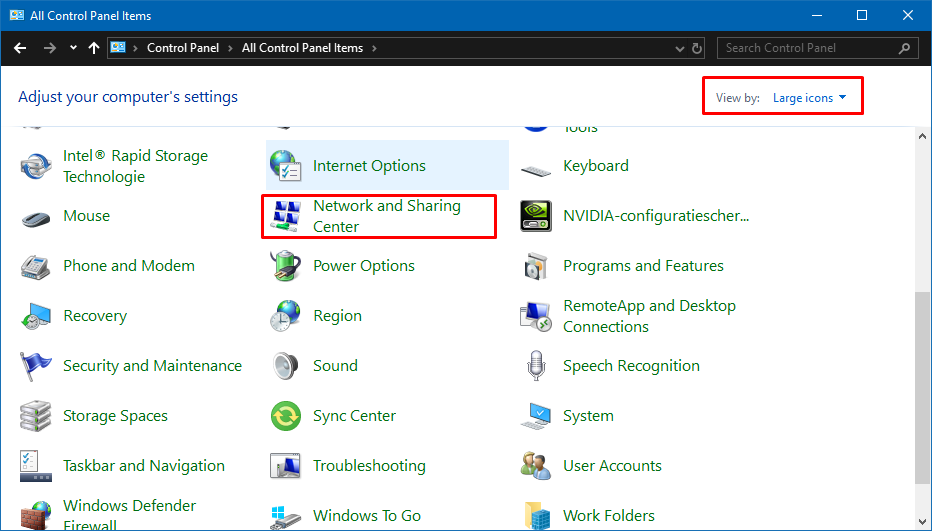932x531 pixels.
Task: Click the vertical scrollbar thumb
Action: 922,387
